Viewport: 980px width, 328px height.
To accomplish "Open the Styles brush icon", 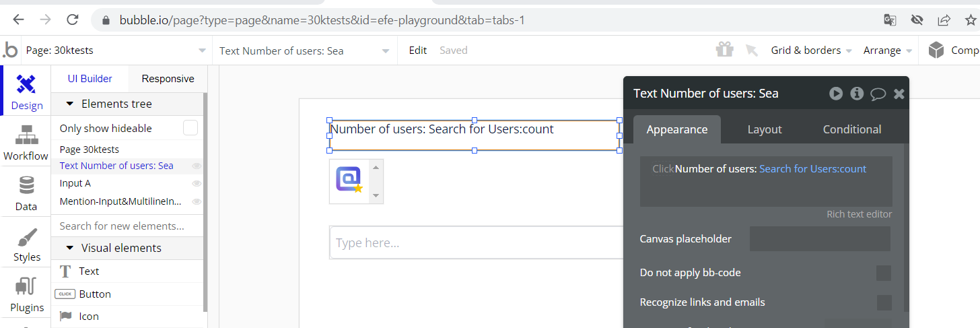I will (26, 244).
